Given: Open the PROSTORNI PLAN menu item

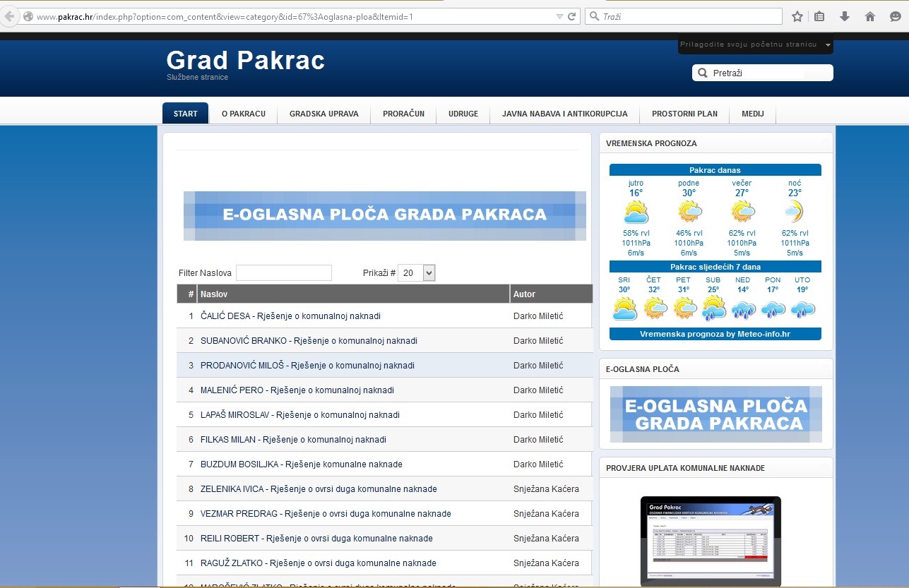Looking at the screenshot, I should pyautogui.click(x=684, y=114).
